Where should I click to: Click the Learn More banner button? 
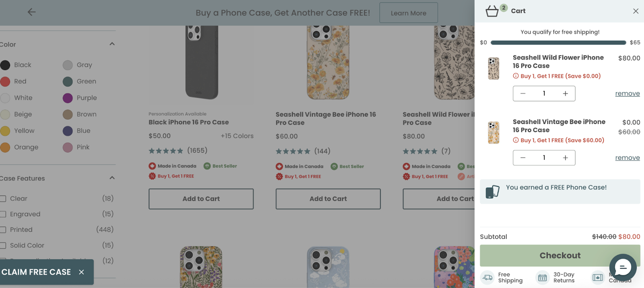coord(409,13)
